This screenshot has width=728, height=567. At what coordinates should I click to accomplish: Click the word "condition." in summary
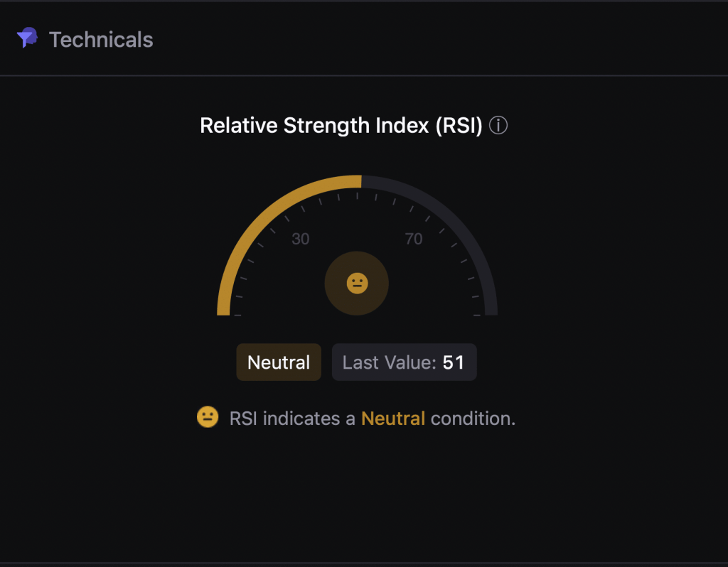(x=473, y=418)
